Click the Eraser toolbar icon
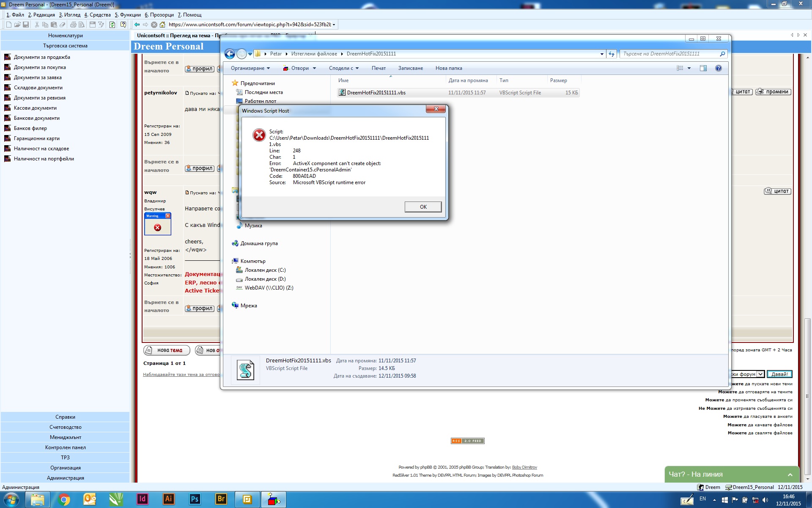 pyautogui.click(x=62, y=25)
